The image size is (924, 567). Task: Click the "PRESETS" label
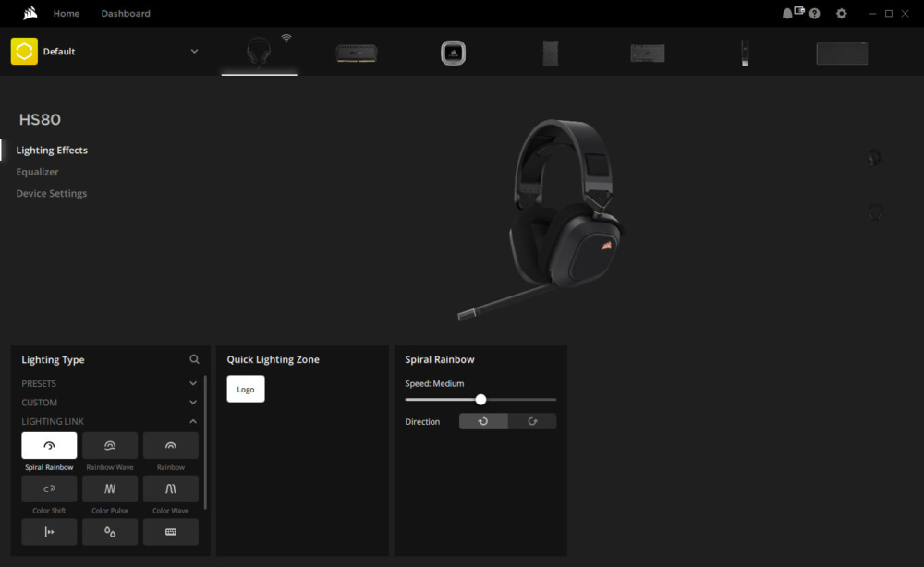pyautogui.click(x=39, y=383)
